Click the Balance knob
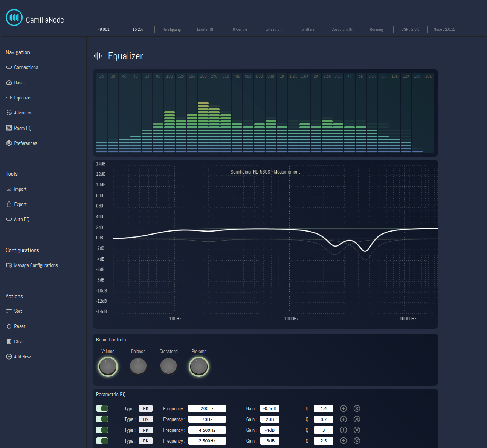This screenshot has width=487, height=448. pyautogui.click(x=138, y=366)
